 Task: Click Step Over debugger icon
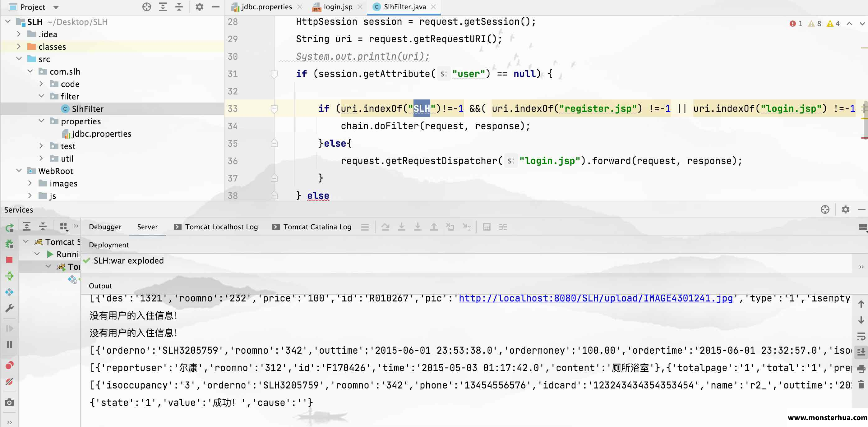pos(386,227)
